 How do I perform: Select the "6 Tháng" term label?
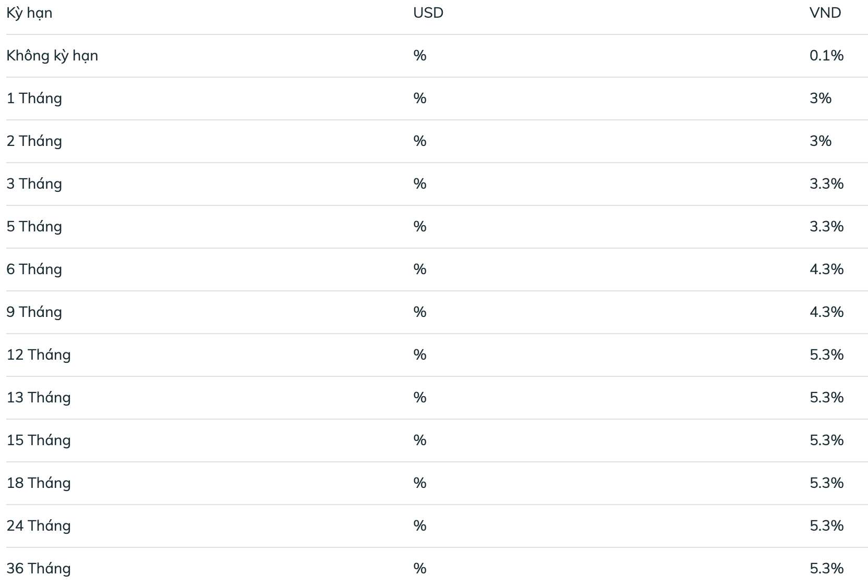(x=34, y=269)
